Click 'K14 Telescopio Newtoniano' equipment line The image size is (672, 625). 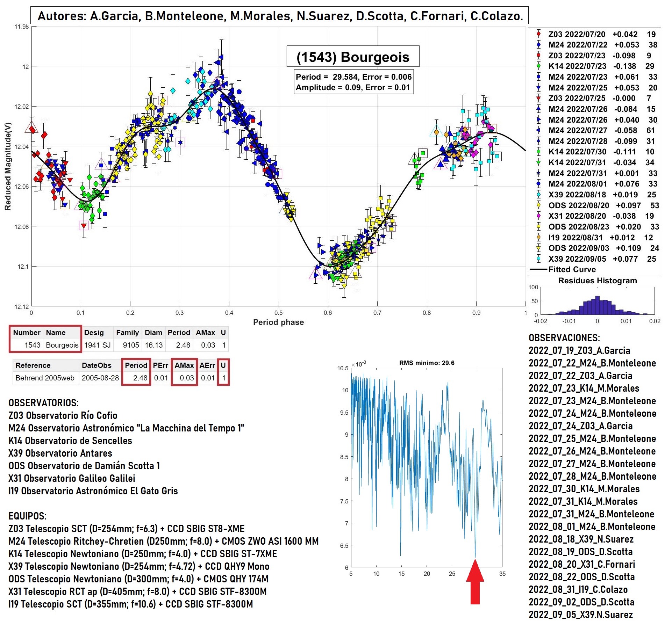tap(143, 554)
